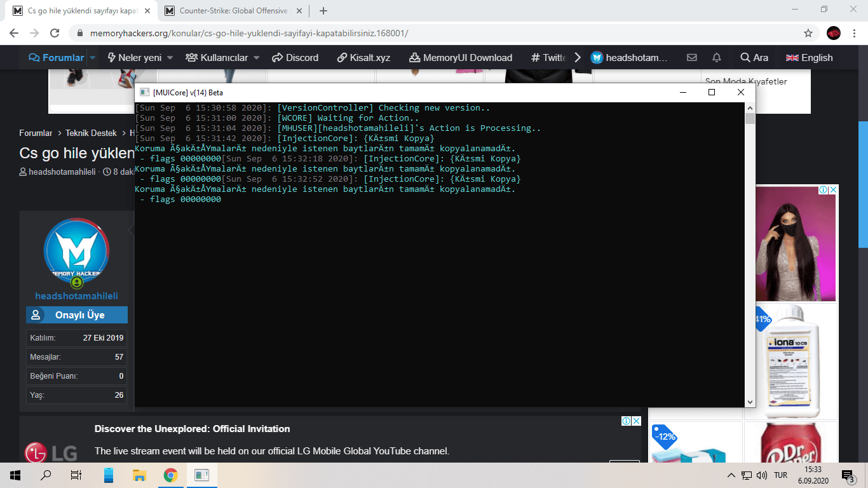Go back using the browser back arrow
Viewport: 868px width, 488px height.
pos(14,33)
